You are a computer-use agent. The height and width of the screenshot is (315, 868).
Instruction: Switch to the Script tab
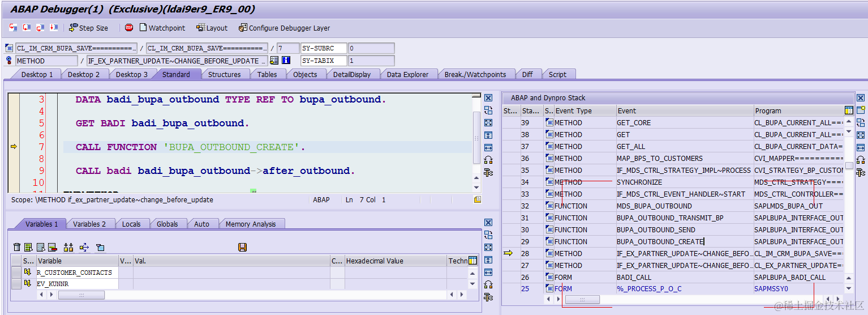tap(557, 74)
